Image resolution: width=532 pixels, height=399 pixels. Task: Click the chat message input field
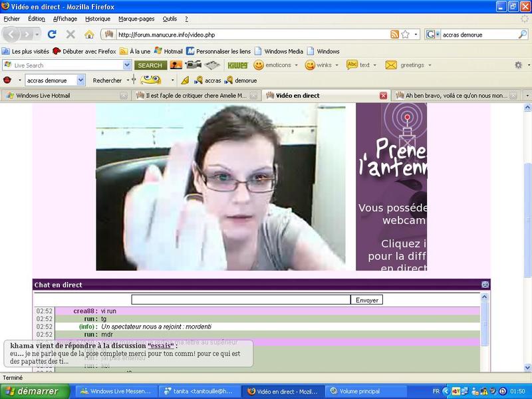(241, 300)
